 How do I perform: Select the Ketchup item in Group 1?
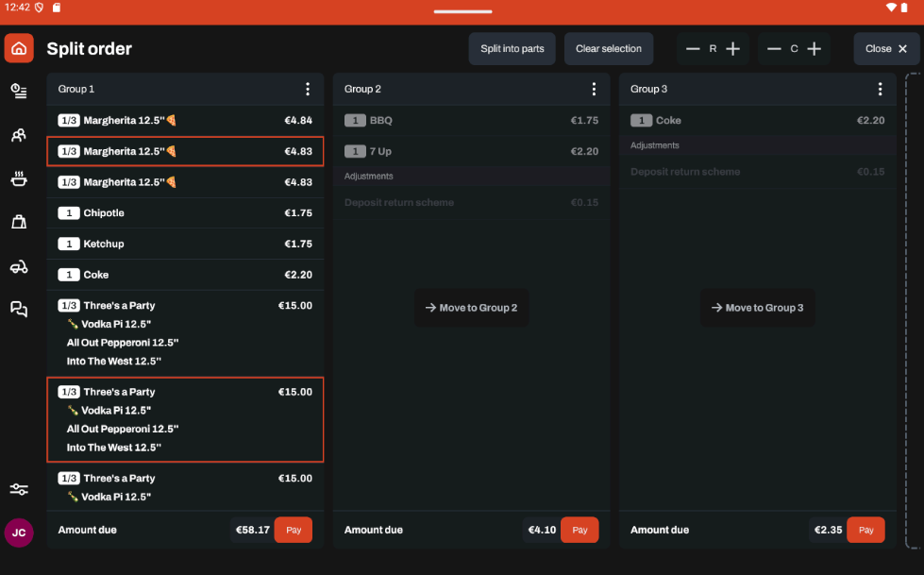coord(185,244)
